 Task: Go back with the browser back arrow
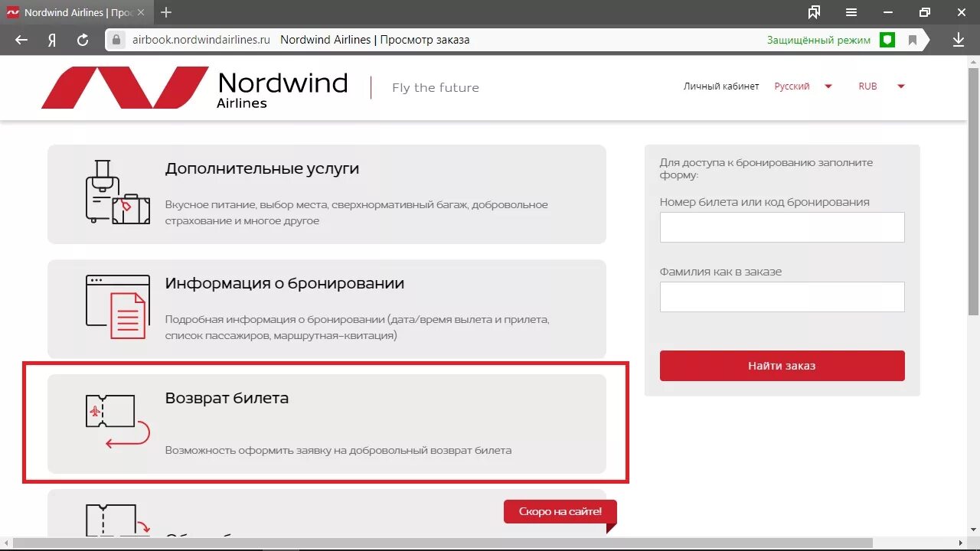tap(21, 40)
